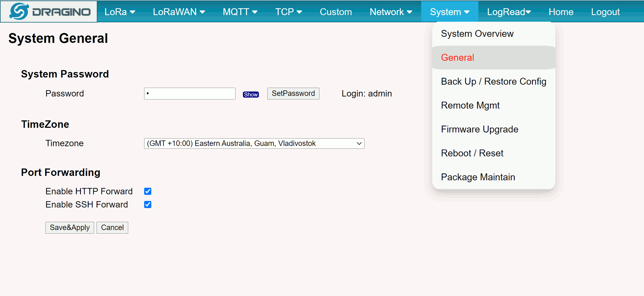Focus the Password input field
644x296 pixels.
click(190, 93)
